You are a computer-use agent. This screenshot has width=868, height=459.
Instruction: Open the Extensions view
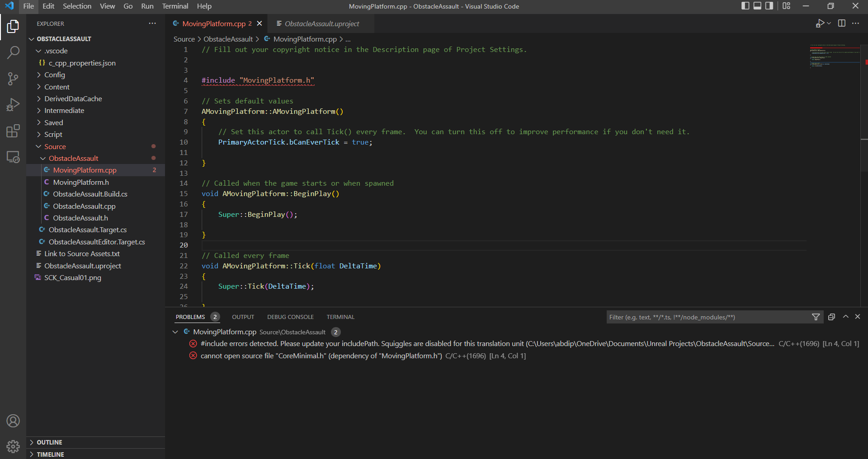pos(13,131)
